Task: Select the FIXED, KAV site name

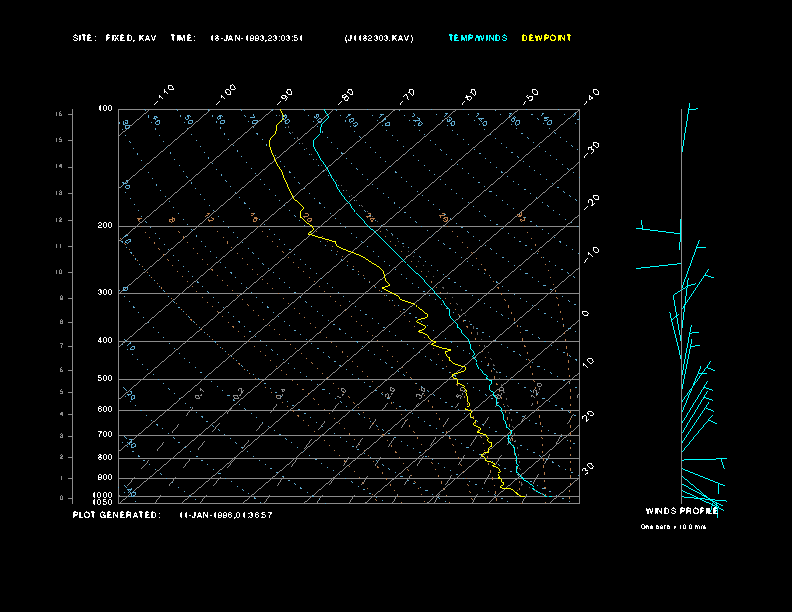Action: pyautogui.click(x=130, y=38)
